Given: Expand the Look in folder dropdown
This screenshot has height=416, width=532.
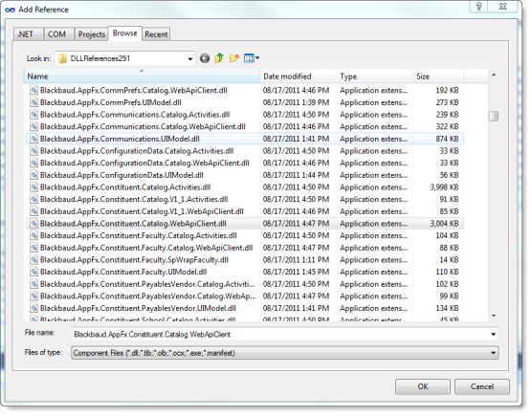Looking at the screenshot, I should coord(190,58).
